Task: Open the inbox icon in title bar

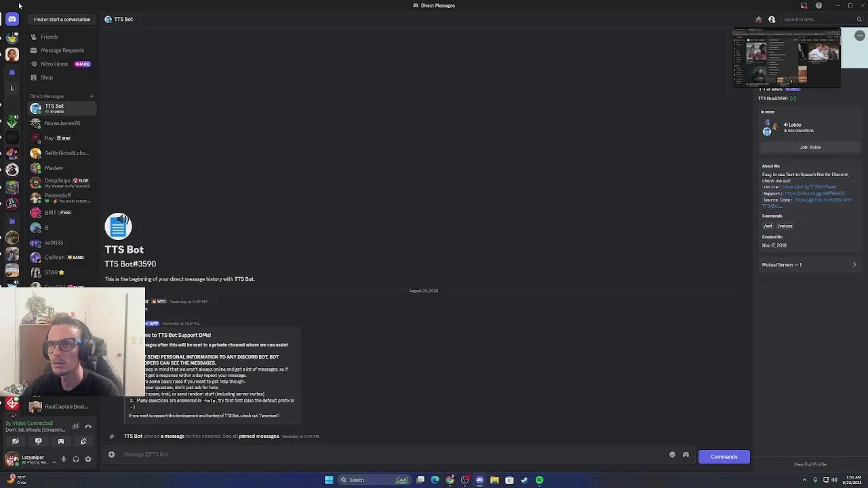Action: tap(804, 5)
